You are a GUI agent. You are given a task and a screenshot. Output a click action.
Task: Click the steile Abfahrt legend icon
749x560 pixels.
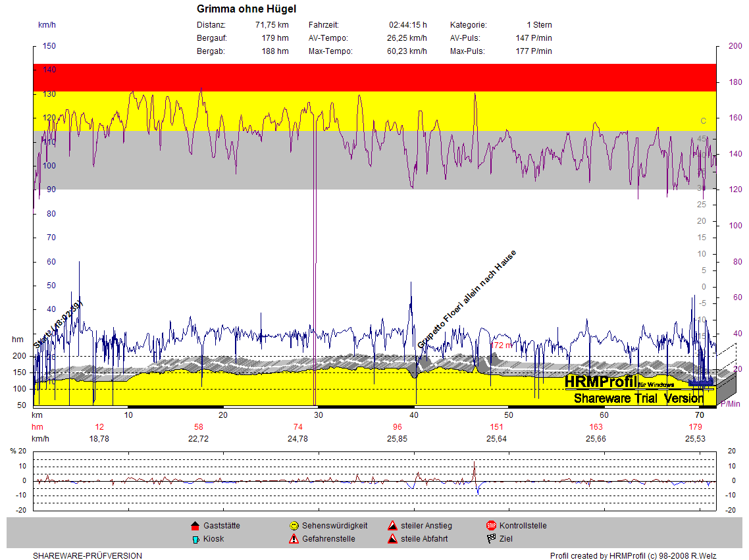click(x=392, y=539)
